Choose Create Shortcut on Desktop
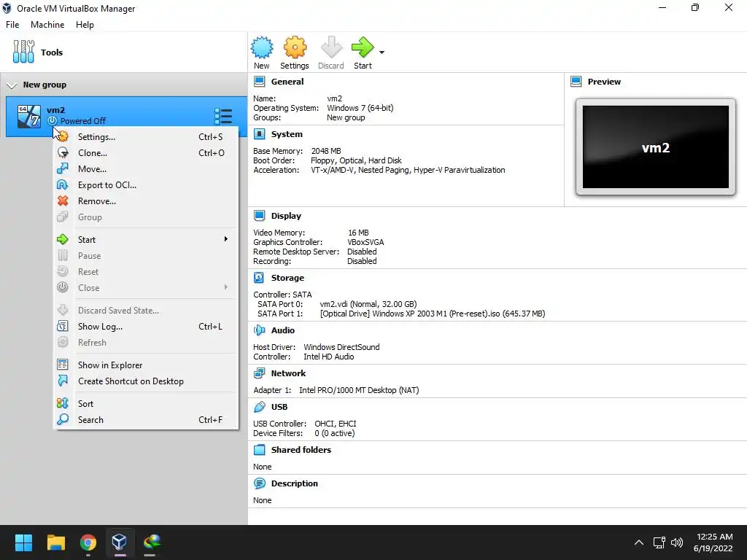747x560 pixels. [x=146, y=381]
